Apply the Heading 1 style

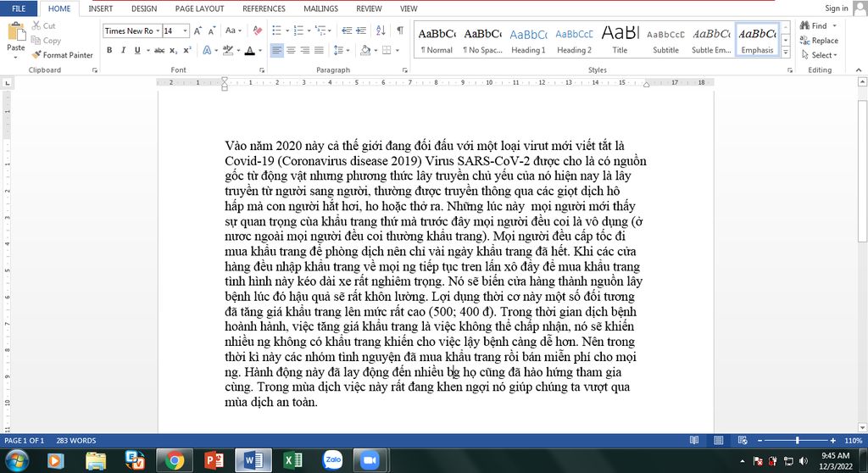[x=528, y=41]
